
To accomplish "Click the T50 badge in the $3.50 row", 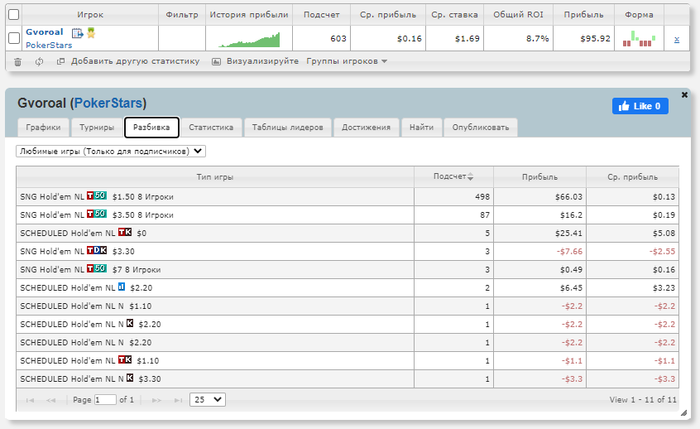I will click(96, 214).
